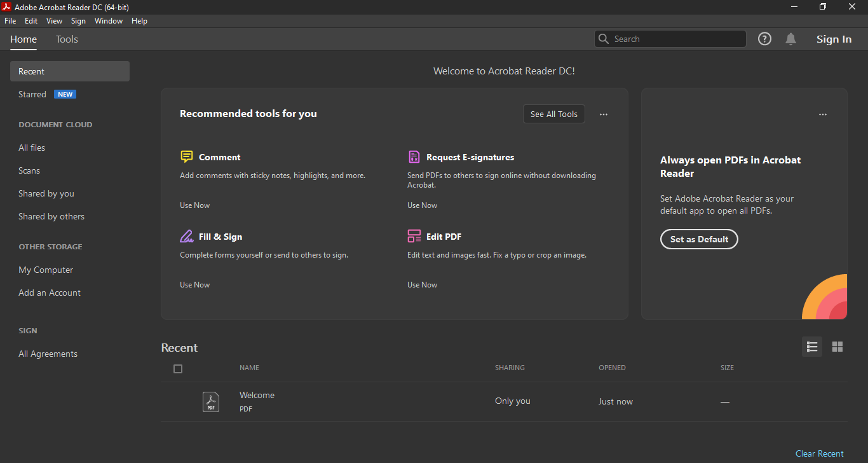Click the See All Tools button
The height and width of the screenshot is (463, 868).
pyautogui.click(x=554, y=114)
